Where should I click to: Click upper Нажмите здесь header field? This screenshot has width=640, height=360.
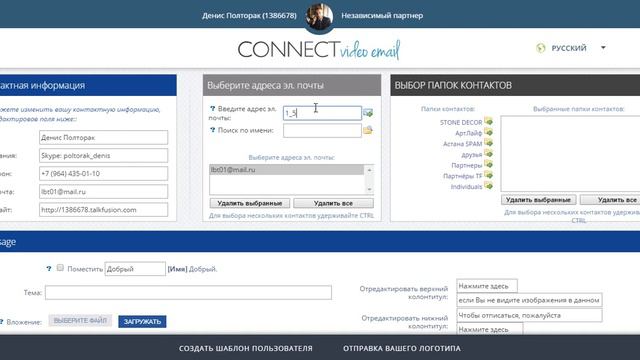click(487, 286)
